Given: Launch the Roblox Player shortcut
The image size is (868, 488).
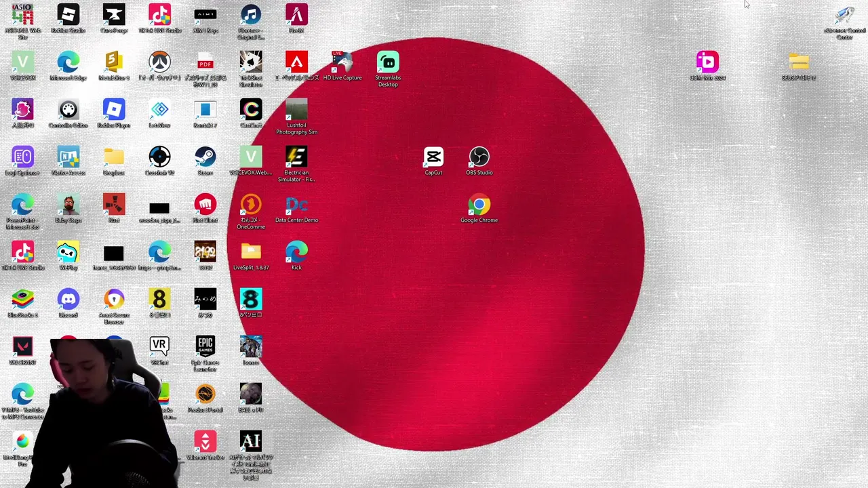Looking at the screenshot, I should coord(114,113).
